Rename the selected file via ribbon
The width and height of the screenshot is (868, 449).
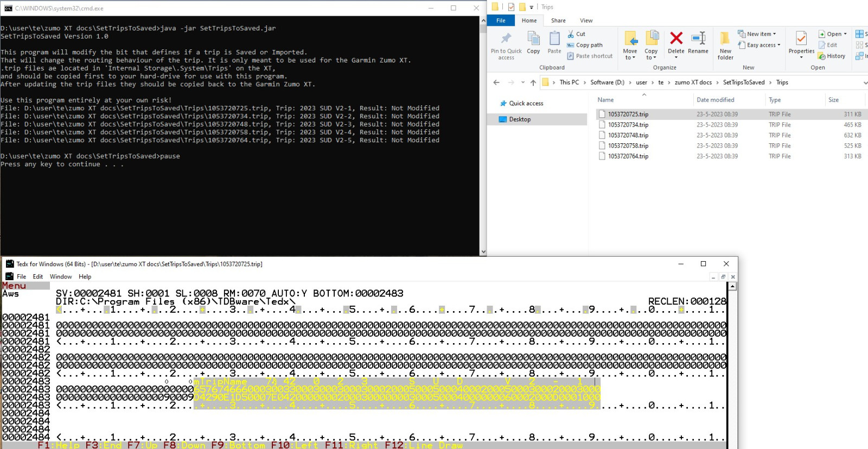pyautogui.click(x=698, y=43)
